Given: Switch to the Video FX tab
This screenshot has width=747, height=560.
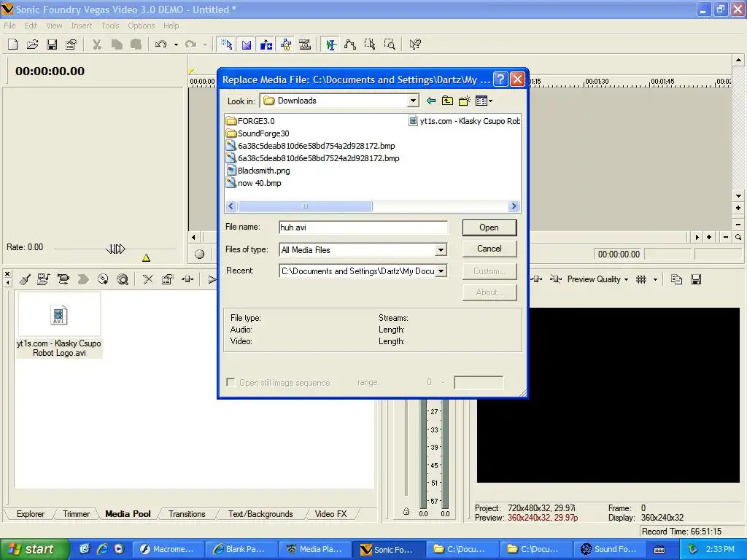Looking at the screenshot, I should (330, 514).
